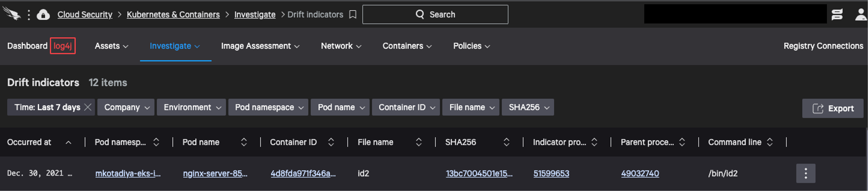Sort by Occurred at column arrow
Image resolution: width=868 pixels, height=191 pixels.
(x=68, y=142)
